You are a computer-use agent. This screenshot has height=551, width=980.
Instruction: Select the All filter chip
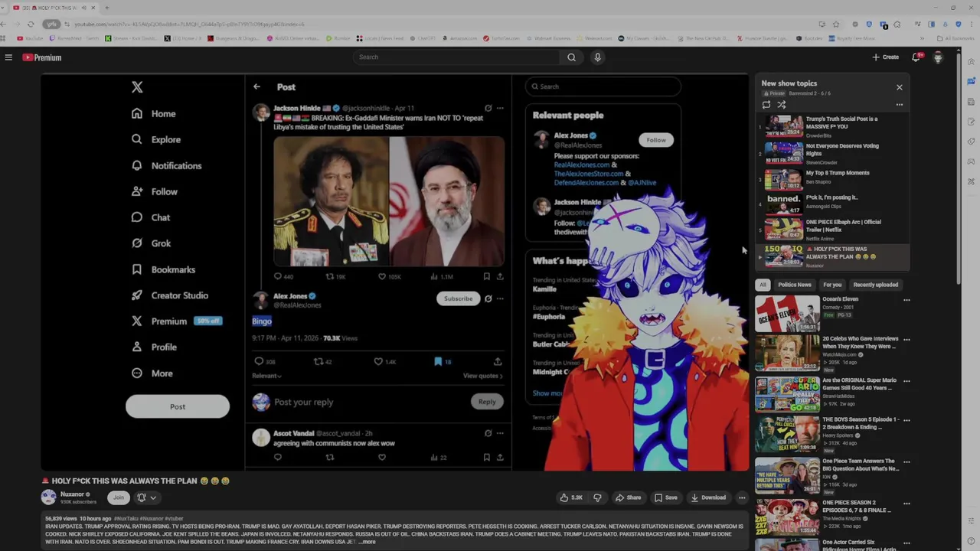pyautogui.click(x=763, y=285)
